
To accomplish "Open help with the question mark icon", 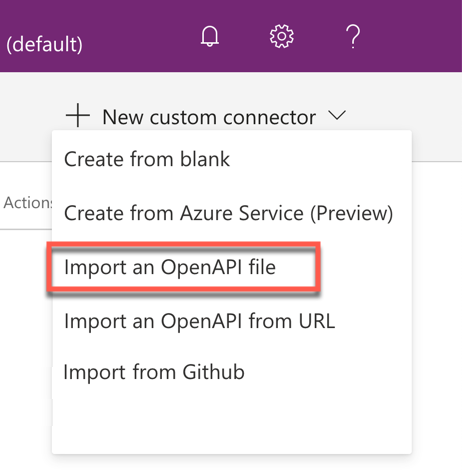I will click(353, 36).
